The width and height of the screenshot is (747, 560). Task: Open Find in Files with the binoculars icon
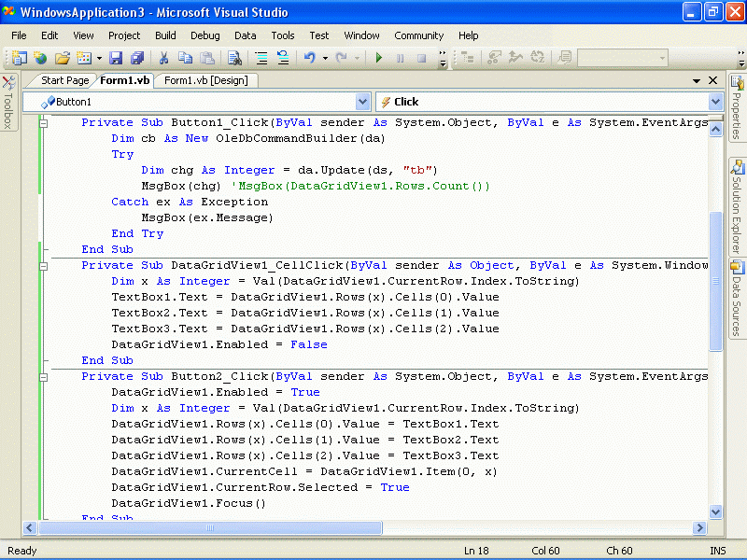234,58
